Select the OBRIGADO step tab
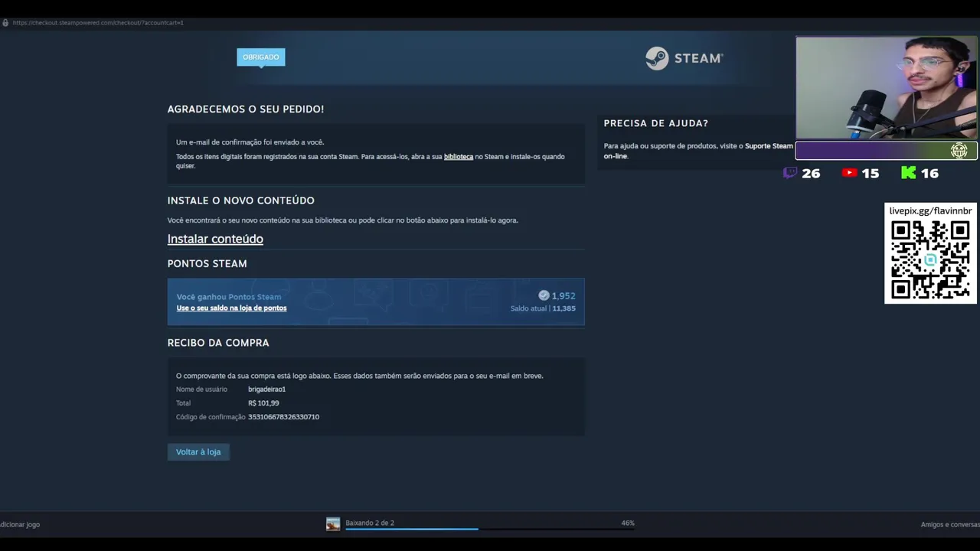Image resolution: width=980 pixels, height=551 pixels. (261, 57)
